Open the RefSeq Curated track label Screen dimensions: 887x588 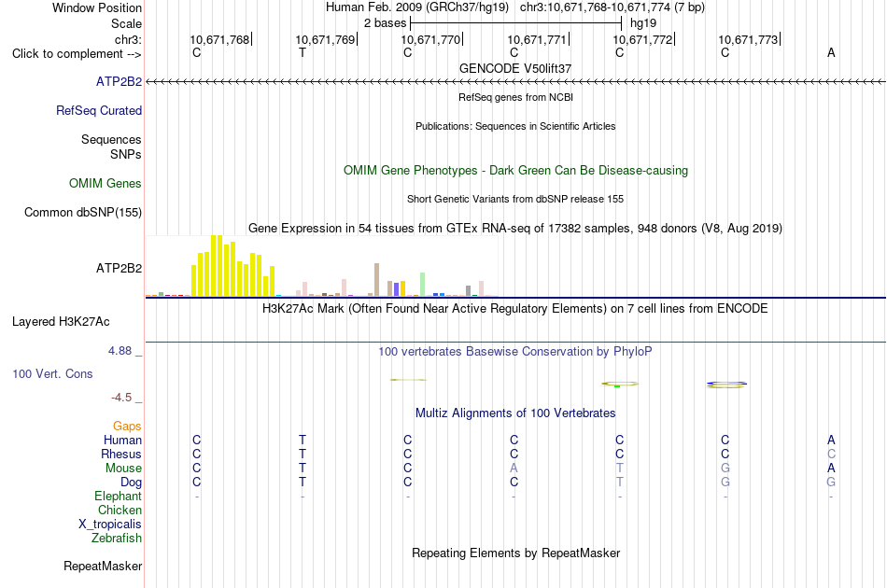pyautogui.click(x=99, y=110)
